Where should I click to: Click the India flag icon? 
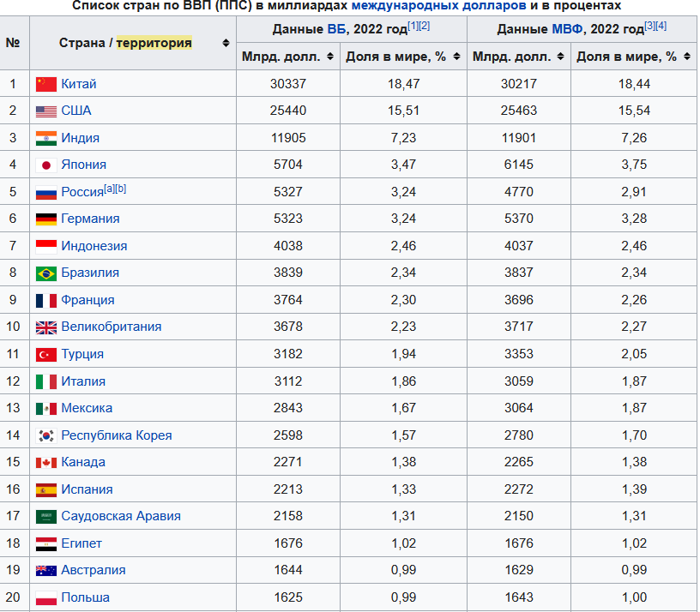point(46,138)
